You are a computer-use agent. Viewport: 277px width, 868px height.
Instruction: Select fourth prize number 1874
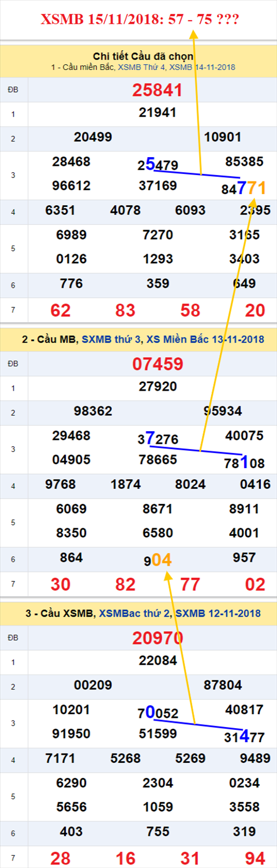click(125, 484)
